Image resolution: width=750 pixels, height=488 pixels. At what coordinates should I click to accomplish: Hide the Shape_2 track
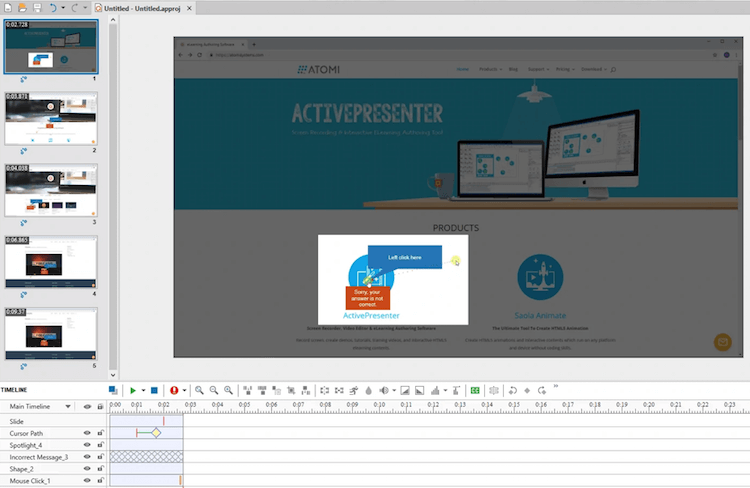coord(87,469)
